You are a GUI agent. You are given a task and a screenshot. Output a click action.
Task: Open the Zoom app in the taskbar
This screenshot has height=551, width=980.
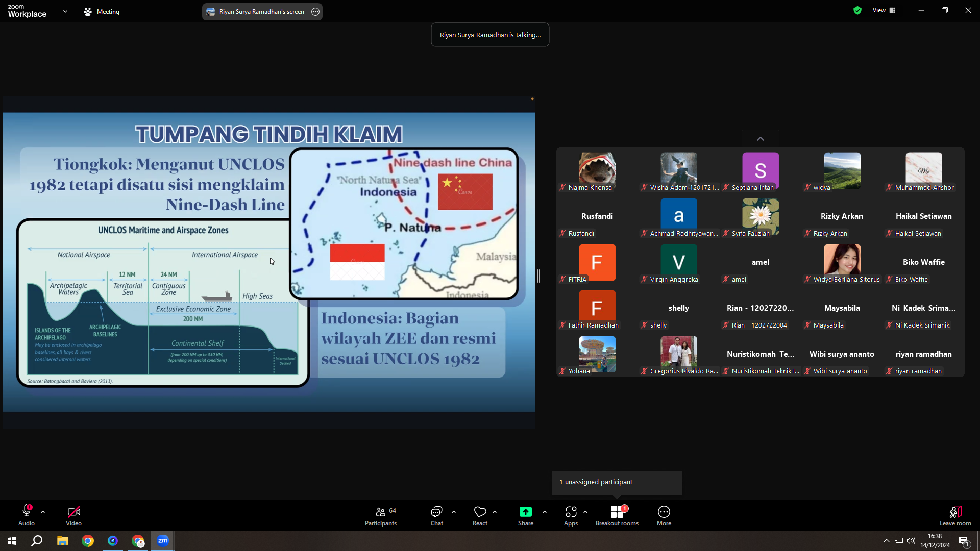[x=163, y=541]
